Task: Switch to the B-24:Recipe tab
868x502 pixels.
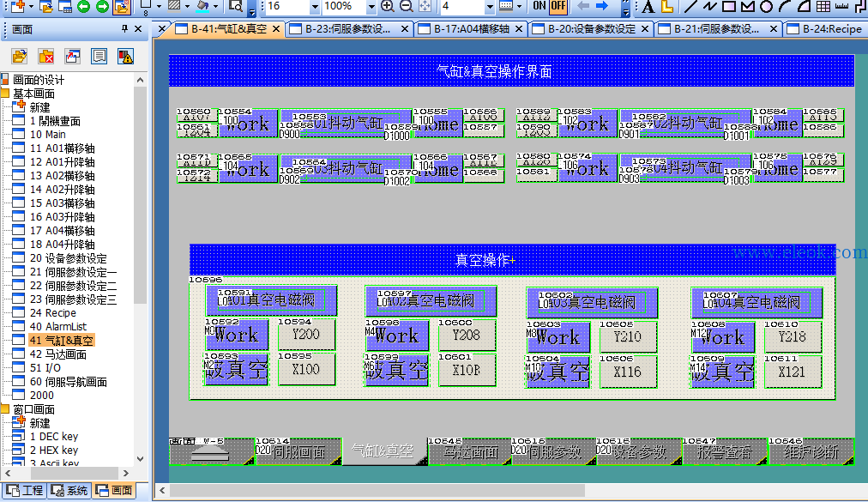Action: [x=825, y=29]
